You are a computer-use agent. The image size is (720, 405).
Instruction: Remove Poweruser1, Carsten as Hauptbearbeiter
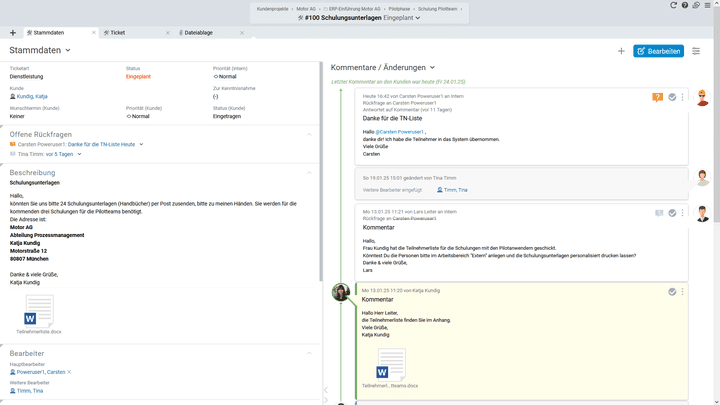[70, 372]
